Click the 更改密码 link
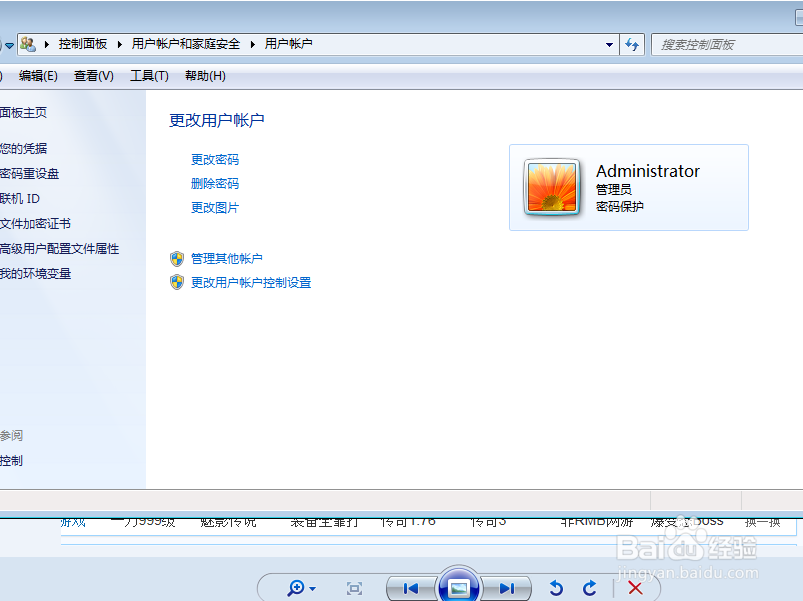This screenshot has height=601, width=803. [x=215, y=159]
